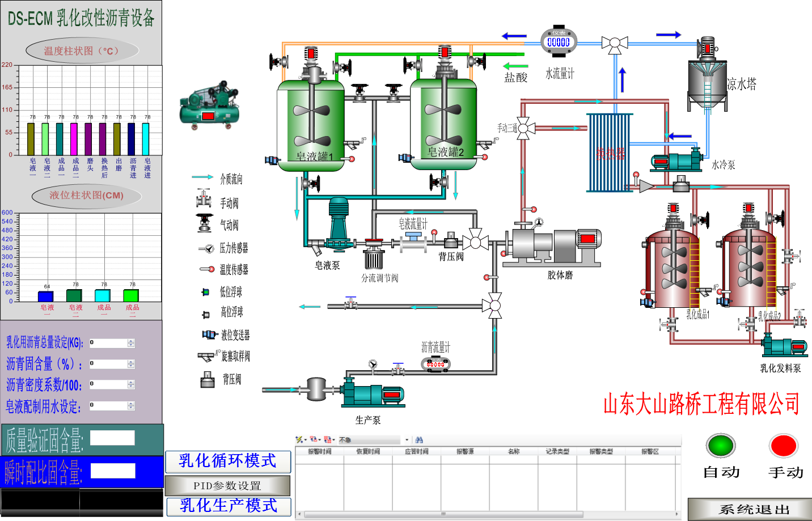Open emulsion circulation mode (乳化循环模式)
Image resolution: width=812 pixels, height=521 pixels.
[x=228, y=461]
